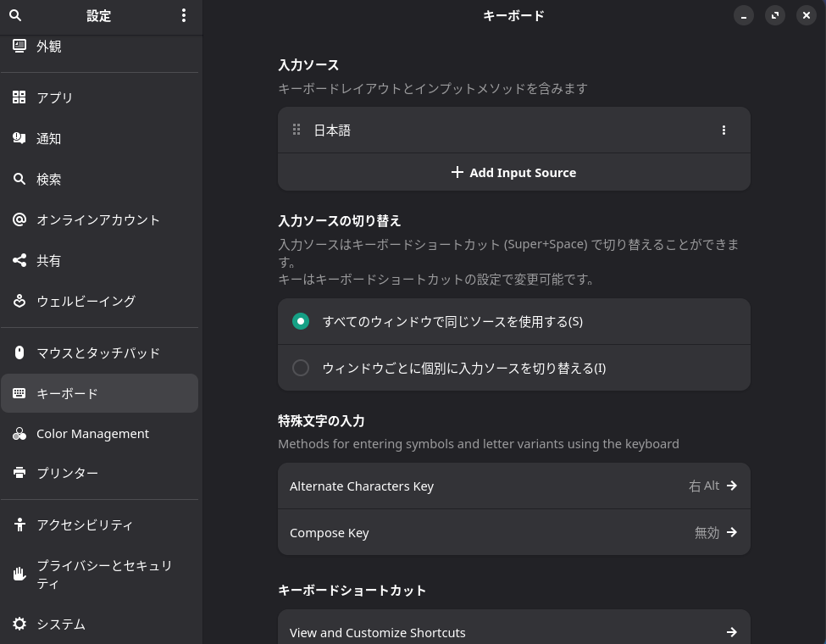Viewport: 826px width, 644px height.
Task: Open Compose Key setting row
Action: point(513,533)
